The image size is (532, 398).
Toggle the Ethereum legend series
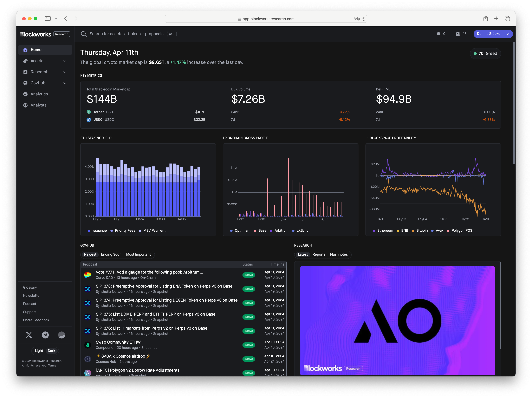point(383,231)
